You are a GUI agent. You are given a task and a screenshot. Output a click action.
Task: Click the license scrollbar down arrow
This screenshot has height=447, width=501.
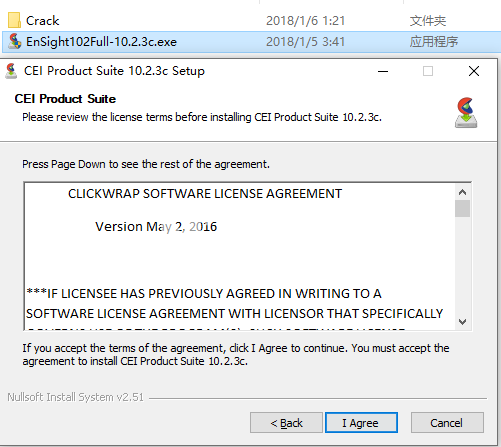[x=462, y=322]
